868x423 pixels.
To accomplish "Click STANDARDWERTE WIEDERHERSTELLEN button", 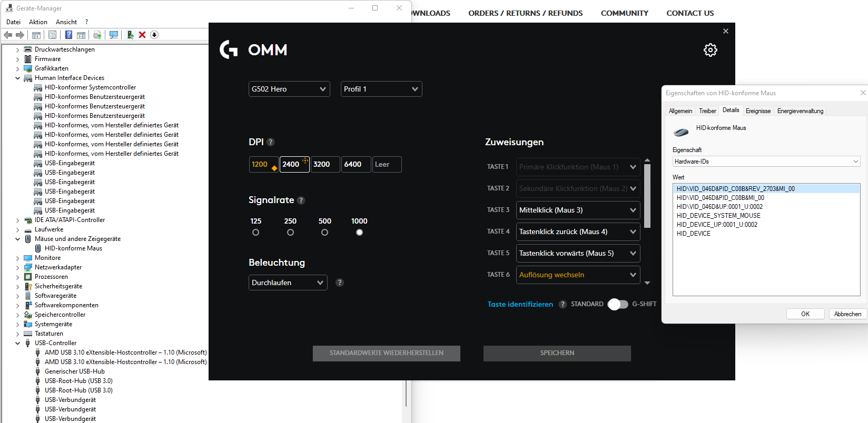I will pyautogui.click(x=387, y=353).
